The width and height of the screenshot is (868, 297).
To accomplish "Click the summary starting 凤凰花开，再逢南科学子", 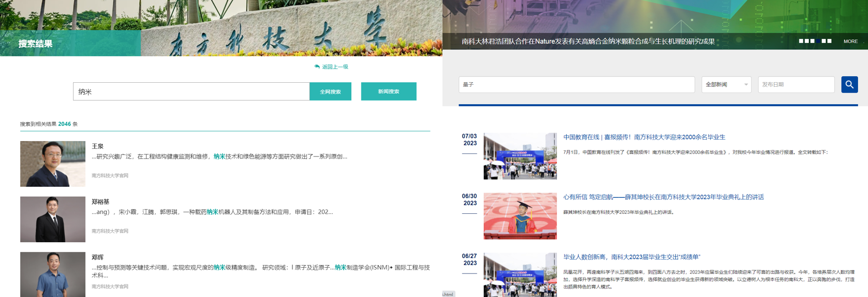I will point(709,280).
